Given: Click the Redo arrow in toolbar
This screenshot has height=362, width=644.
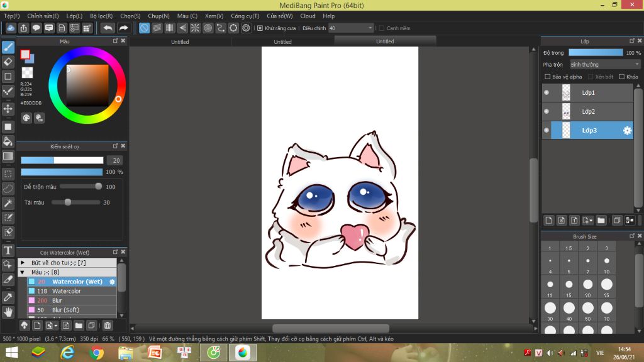Looking at the screenshot, I should pos(123,28).
